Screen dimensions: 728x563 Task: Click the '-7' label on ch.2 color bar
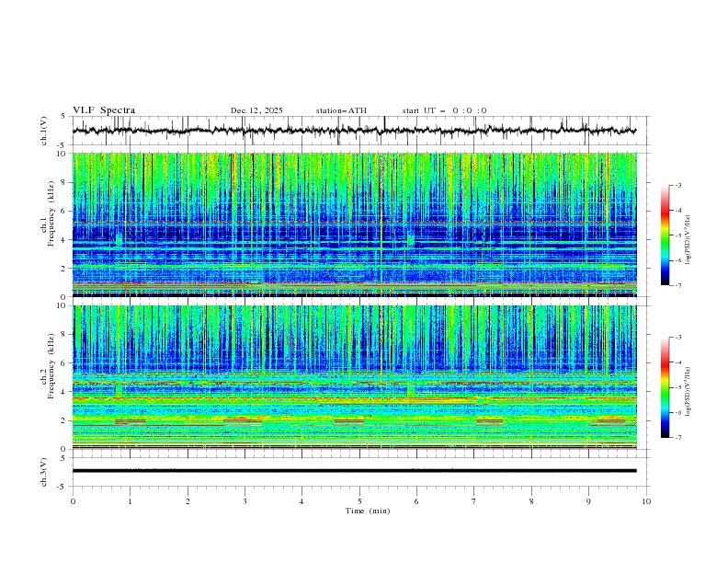point(677,437)
